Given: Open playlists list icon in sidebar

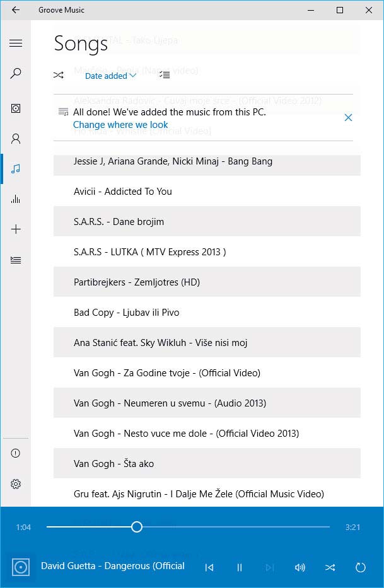Looking at the screenshot, I should (15, 260).
